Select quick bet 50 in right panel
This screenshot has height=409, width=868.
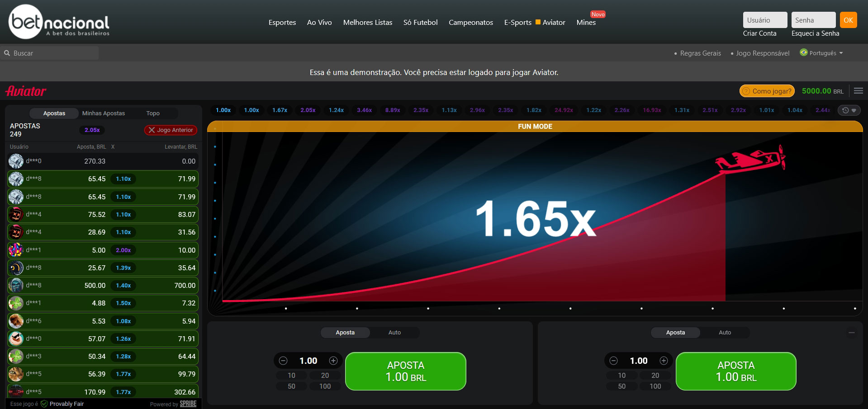pyautogui.click(x=621, y=386)
